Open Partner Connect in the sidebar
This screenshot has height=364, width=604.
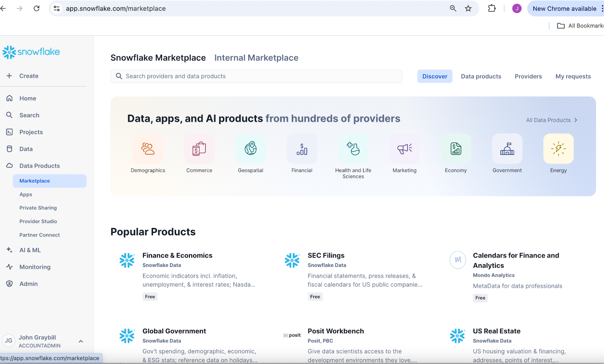click(x=40, y=235)
